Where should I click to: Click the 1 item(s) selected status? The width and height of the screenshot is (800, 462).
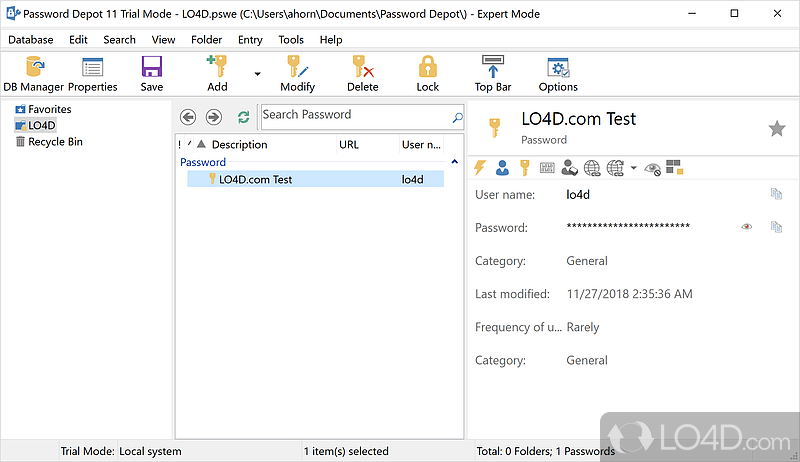[346, 451]
